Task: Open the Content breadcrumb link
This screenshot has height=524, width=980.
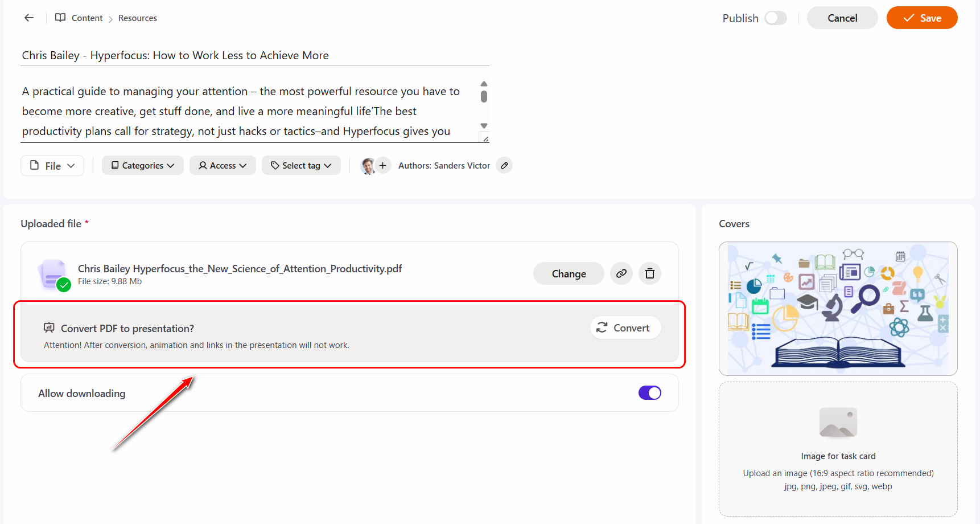Action: point(87,18)
